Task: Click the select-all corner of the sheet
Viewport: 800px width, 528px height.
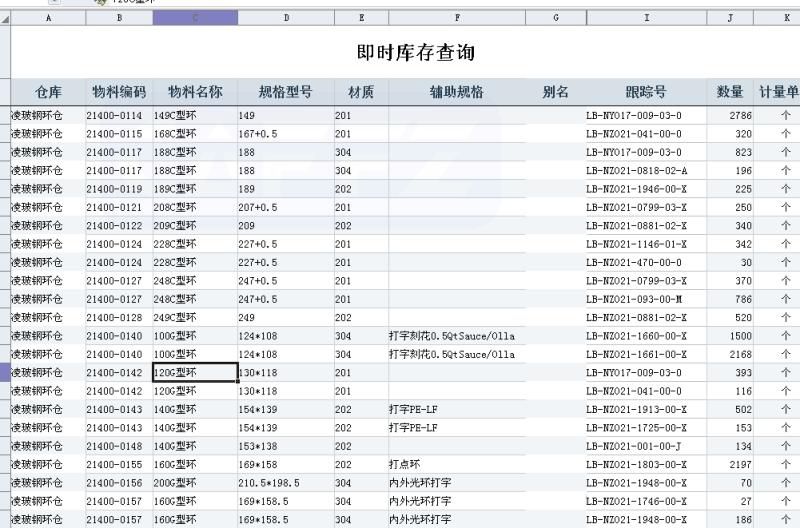Action: [x=5, y=18]
